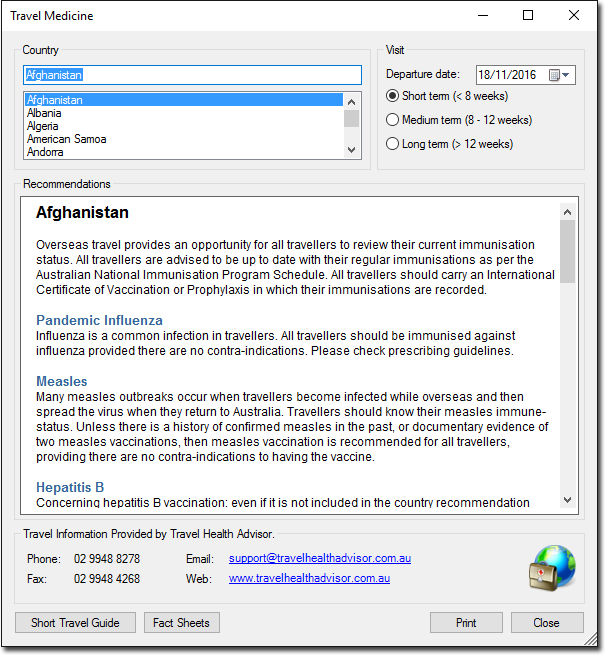Screen dimensions: 605x655
Task: Click the Measles heading
Action: click(61, 381)
